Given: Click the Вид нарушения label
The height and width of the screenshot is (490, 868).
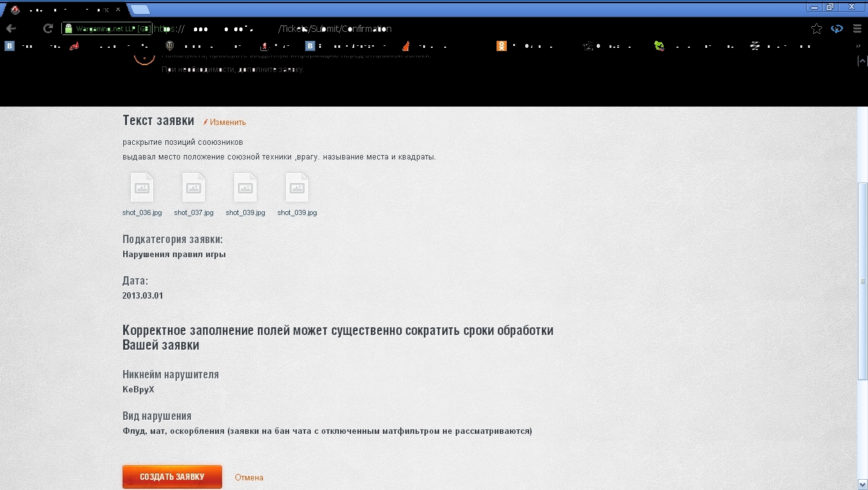Looking at the screenshot, I should [157, 416].
